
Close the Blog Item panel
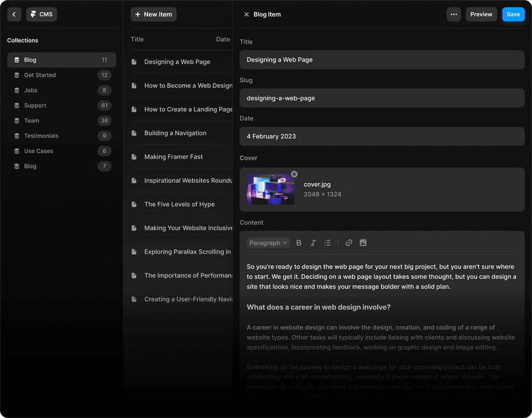click(246, 15)
